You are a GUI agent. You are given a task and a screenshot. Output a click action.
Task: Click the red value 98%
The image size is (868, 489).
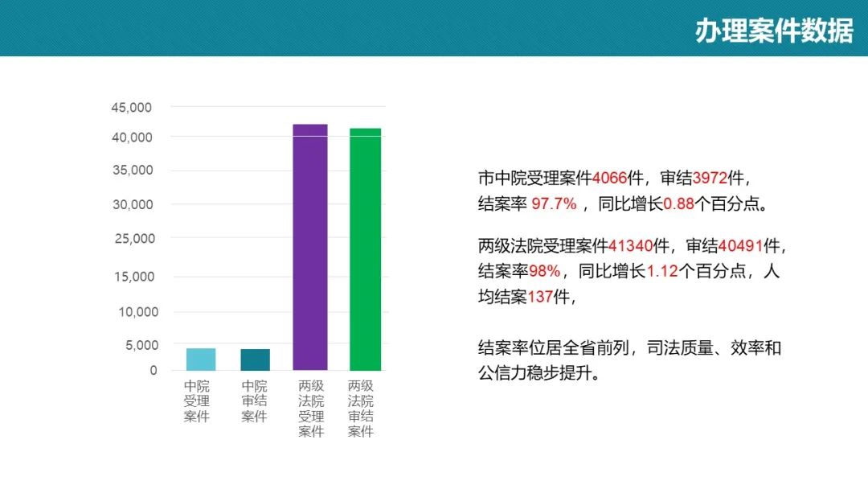pos(545,271)
